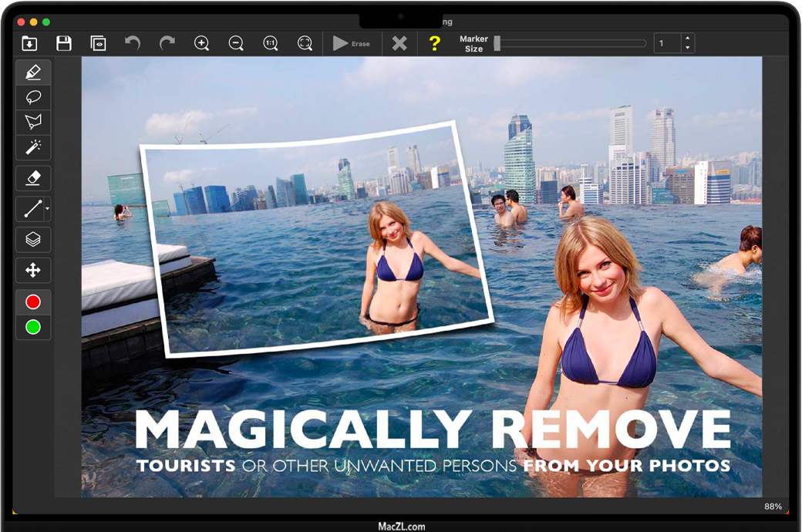Click the Erase play button
The height and width of the screenshot is (532, 802).
341,43
